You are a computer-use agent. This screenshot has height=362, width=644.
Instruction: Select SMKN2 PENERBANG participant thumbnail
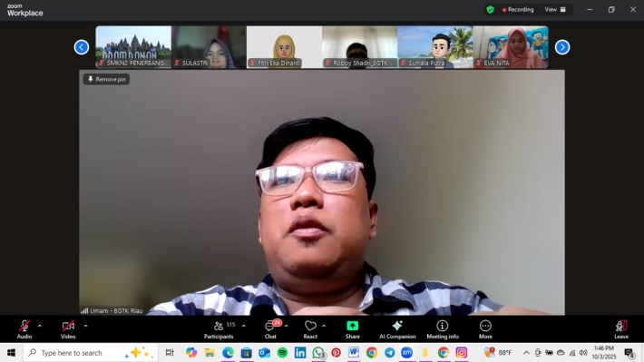point(133,47)
